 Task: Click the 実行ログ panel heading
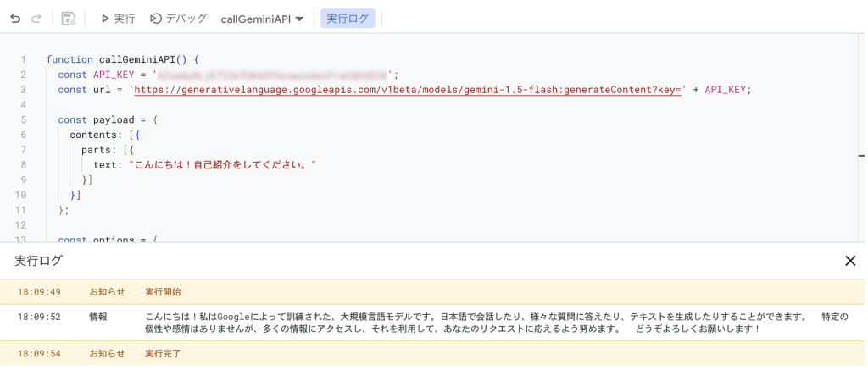39,261
